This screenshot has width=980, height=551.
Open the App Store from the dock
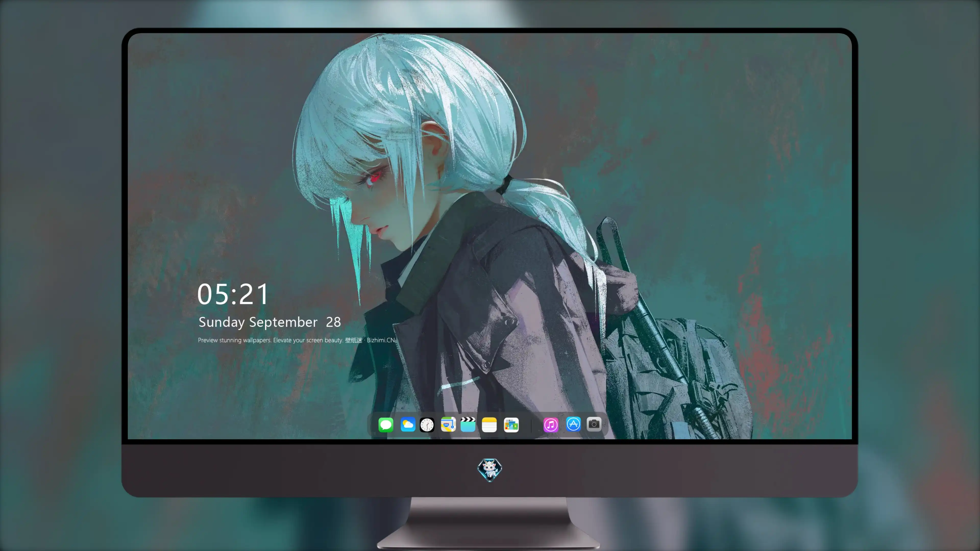(573, 424)
